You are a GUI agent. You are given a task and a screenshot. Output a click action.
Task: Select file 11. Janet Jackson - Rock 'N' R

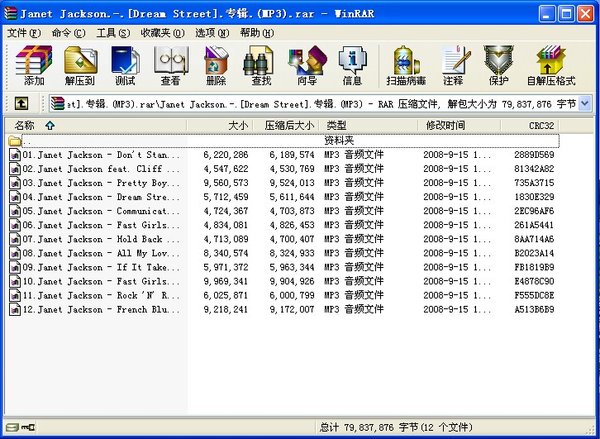pyautogui.click(x=101, y=295)
